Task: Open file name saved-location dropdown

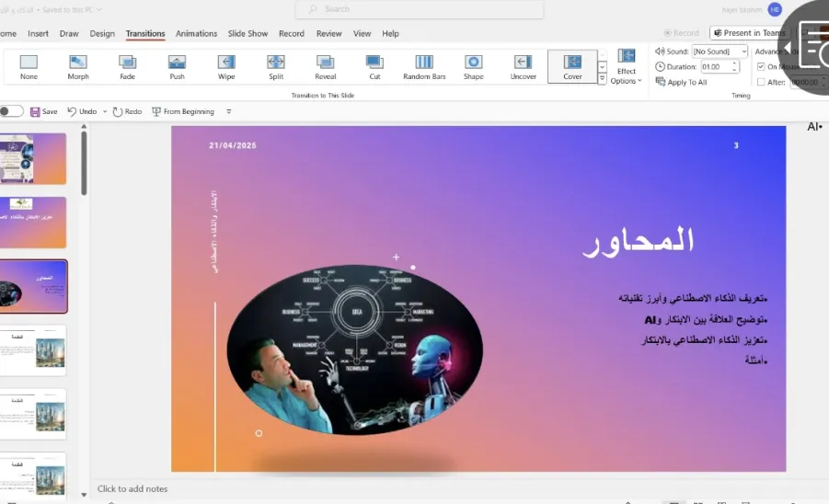Action: 98,9
